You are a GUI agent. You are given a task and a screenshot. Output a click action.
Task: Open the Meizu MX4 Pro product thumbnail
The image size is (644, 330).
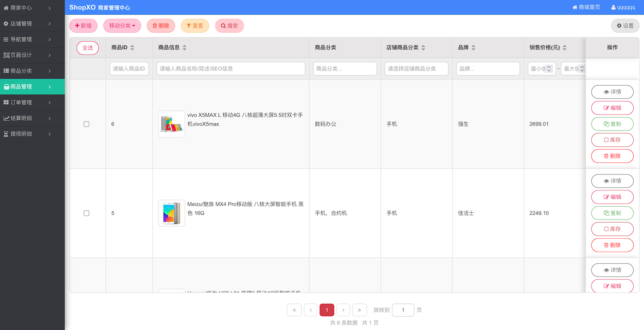tap(172, 213)
